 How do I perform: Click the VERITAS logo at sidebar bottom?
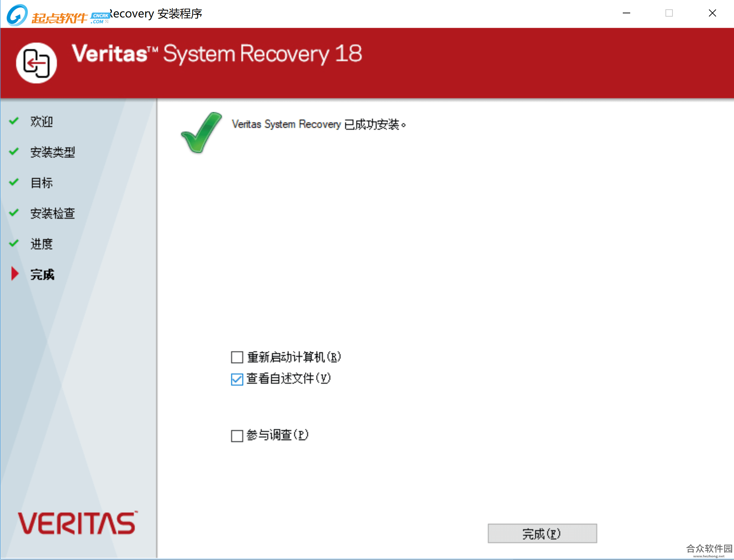(x=77, y=523)
